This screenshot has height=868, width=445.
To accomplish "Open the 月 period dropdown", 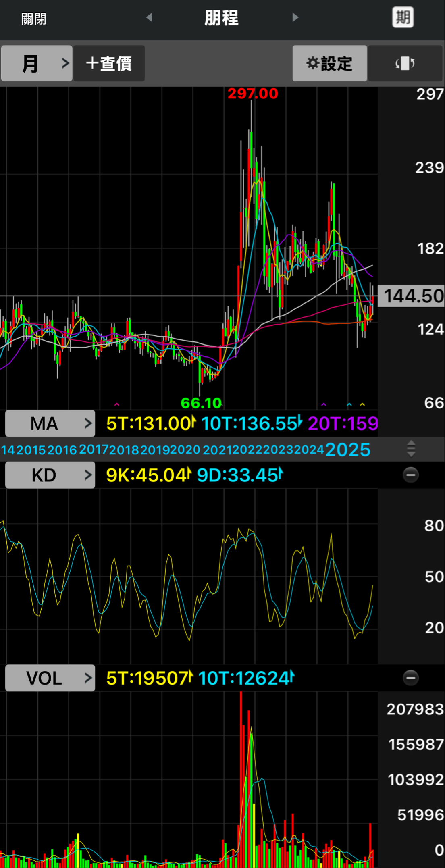I will 37,63.
